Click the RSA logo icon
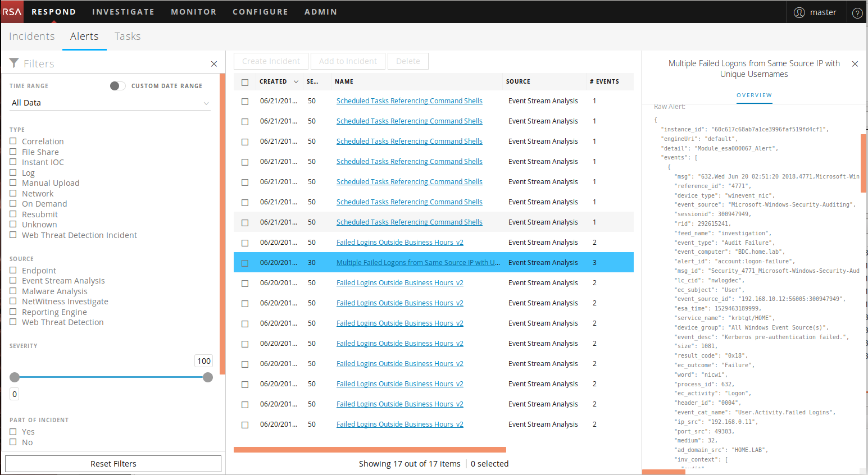 12,12
